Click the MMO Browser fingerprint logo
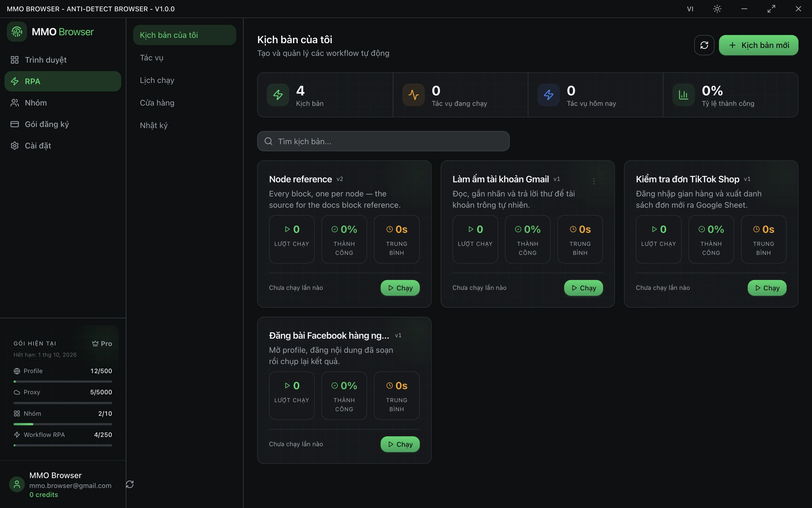Viewport: 812px width, 508px height. tap(17, 32)
